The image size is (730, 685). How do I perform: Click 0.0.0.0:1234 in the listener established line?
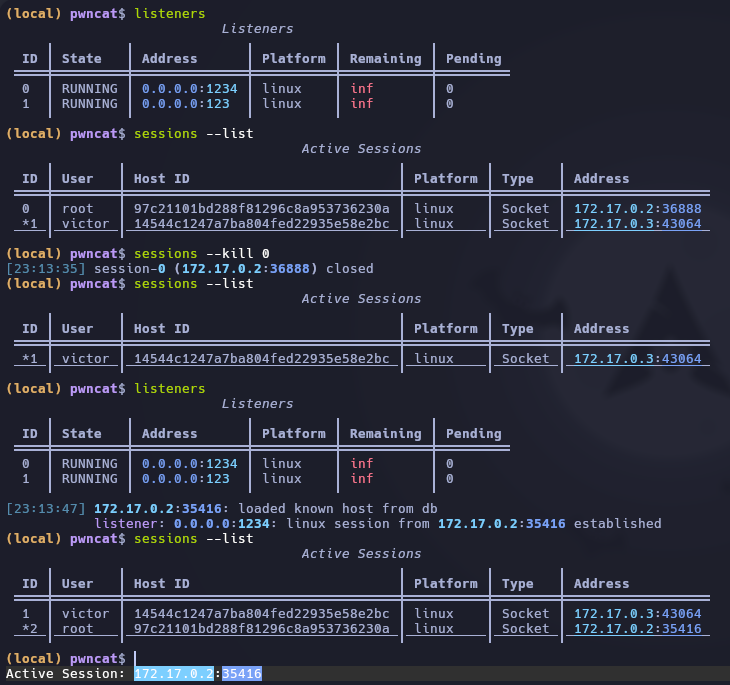(x=205, y=524)
